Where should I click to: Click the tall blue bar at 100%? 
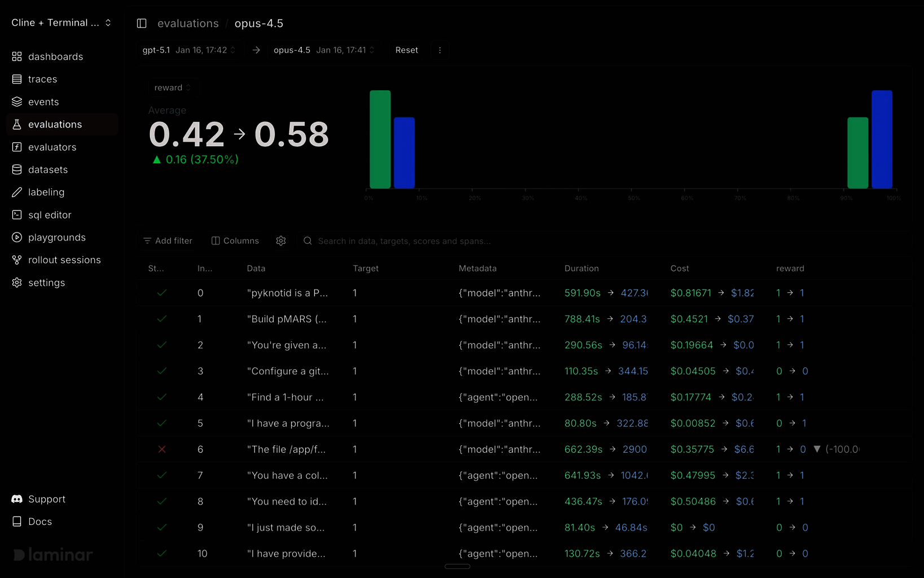click(x=882, y=139)
